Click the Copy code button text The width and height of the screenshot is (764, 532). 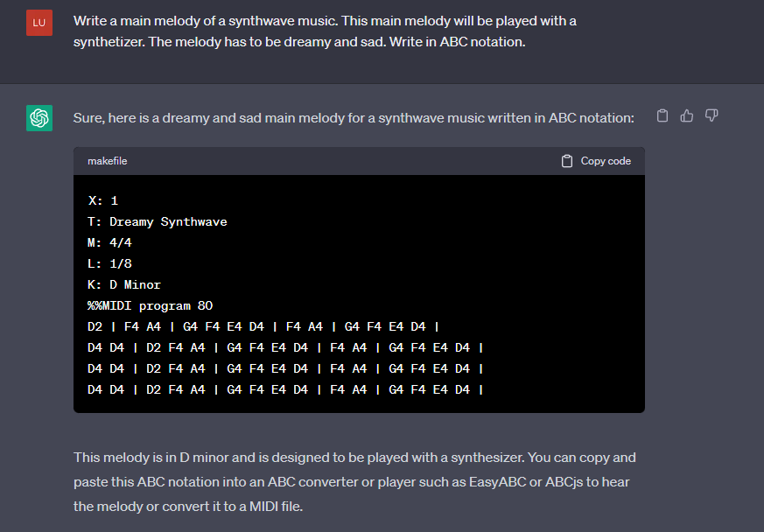point(606,161)
